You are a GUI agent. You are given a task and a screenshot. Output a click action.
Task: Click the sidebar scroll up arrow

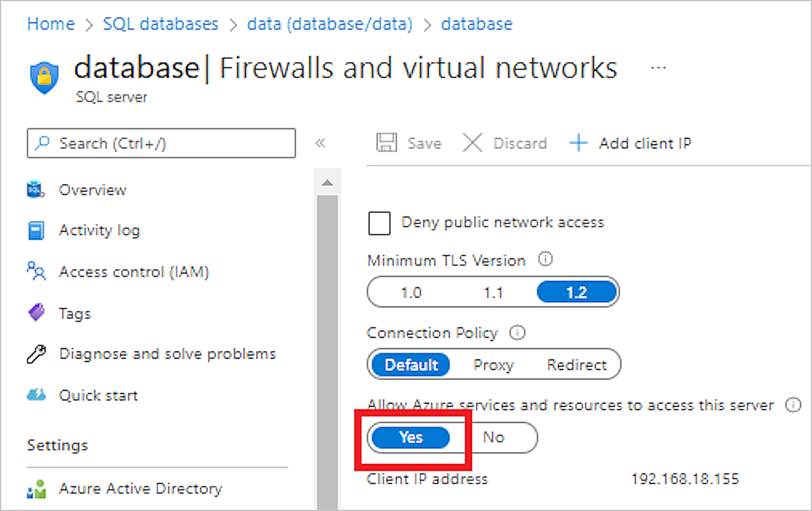pos(327,183)
